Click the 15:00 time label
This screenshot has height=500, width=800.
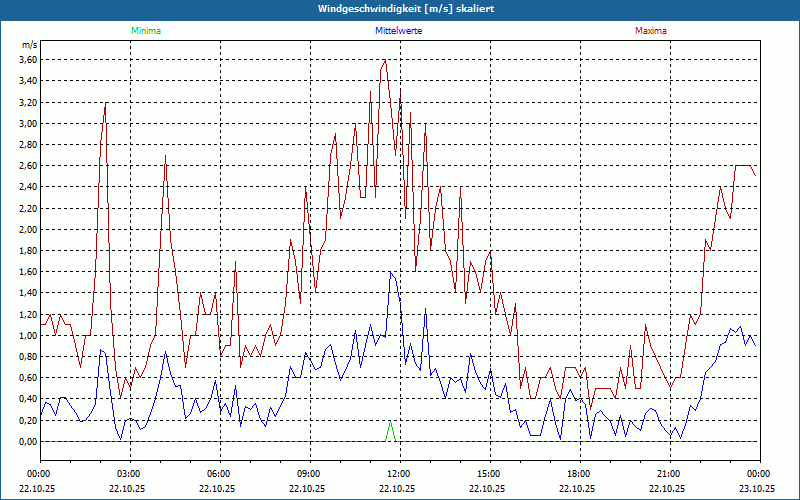point(489,474)
